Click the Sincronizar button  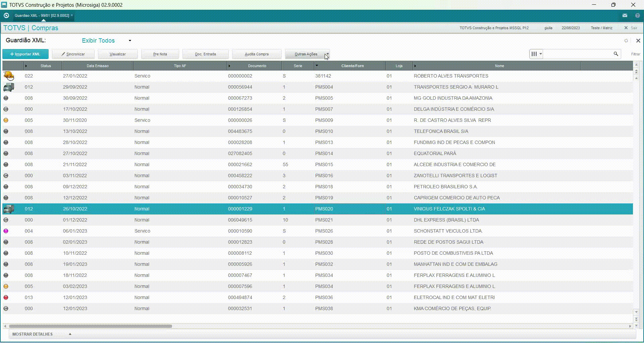73,54
